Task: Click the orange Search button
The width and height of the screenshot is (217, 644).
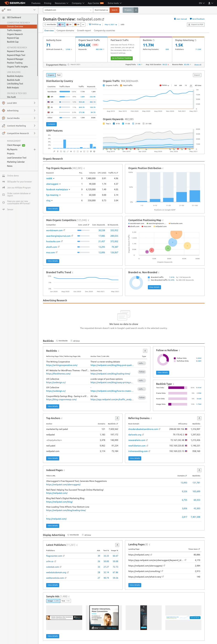Action: click(x=114, y=10)
